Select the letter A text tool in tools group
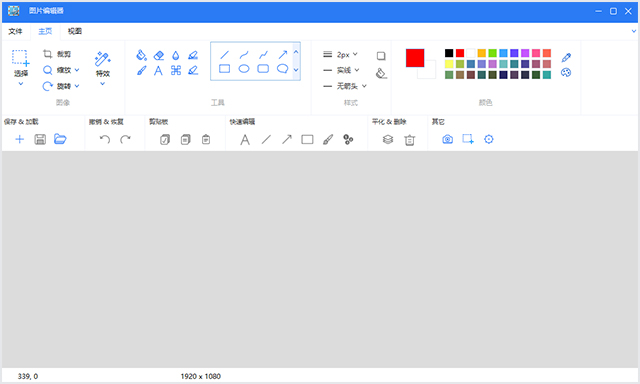The width and height of the screenshot is (640, 384). pos(158,71)
